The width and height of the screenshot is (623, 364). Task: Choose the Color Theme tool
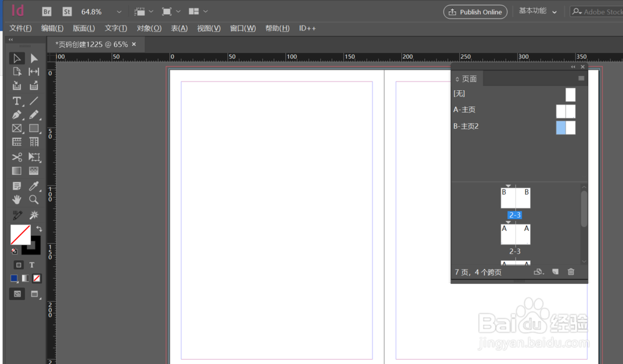(17, 215)
